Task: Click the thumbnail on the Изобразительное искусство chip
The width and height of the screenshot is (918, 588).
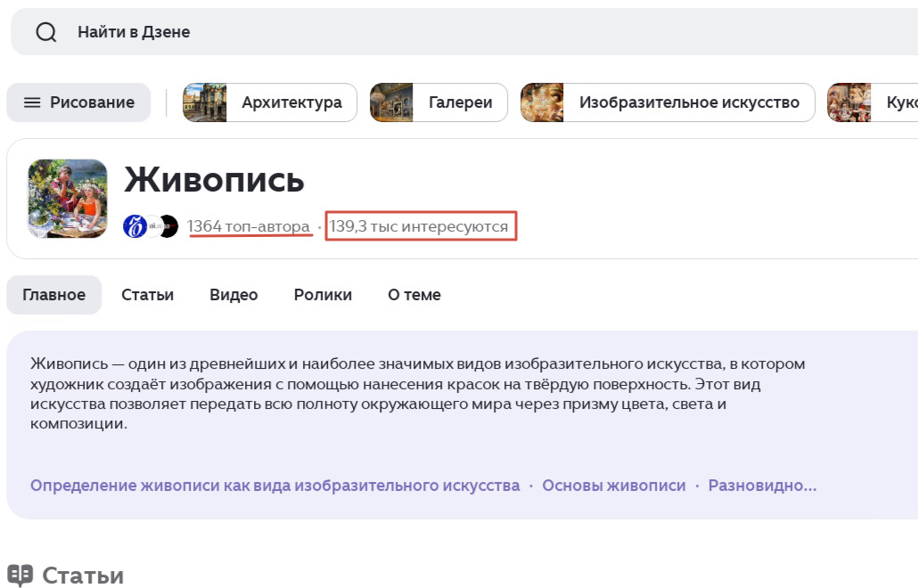Action: [x=544, y=102]
